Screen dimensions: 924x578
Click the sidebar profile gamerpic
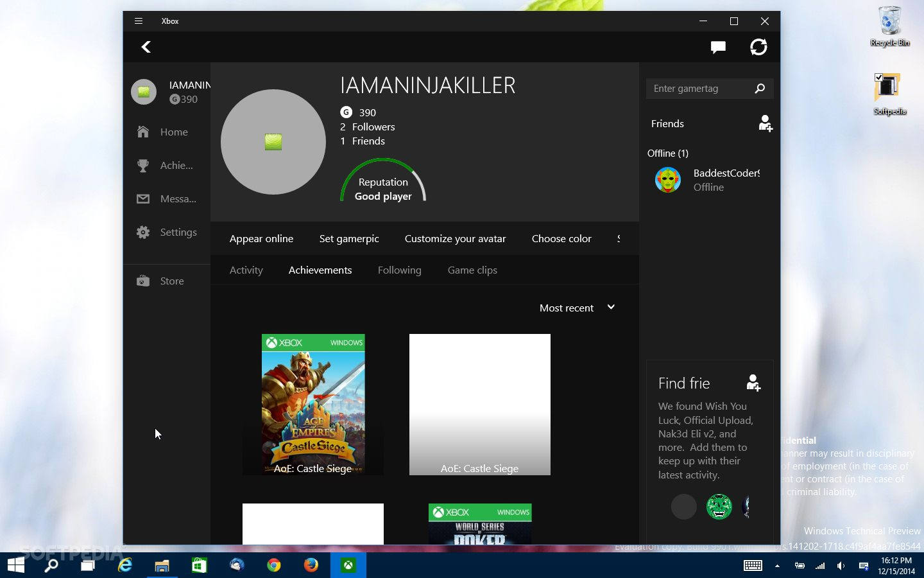144,92
